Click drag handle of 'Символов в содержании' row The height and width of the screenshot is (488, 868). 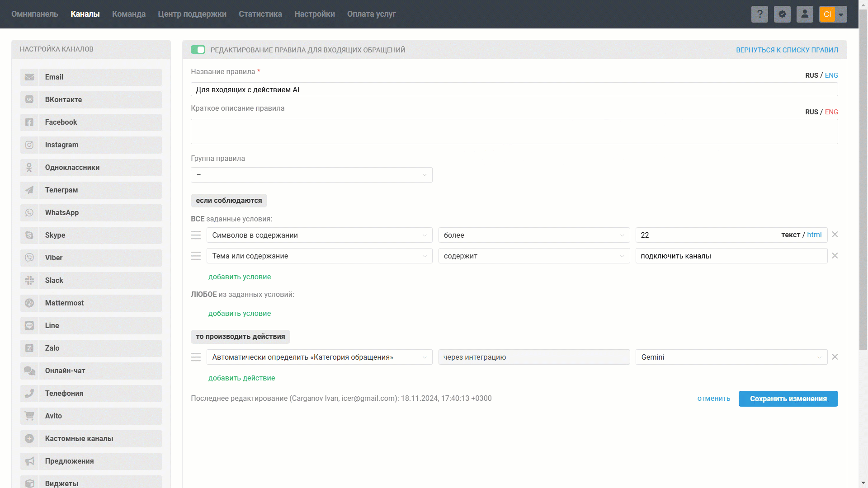196,235
